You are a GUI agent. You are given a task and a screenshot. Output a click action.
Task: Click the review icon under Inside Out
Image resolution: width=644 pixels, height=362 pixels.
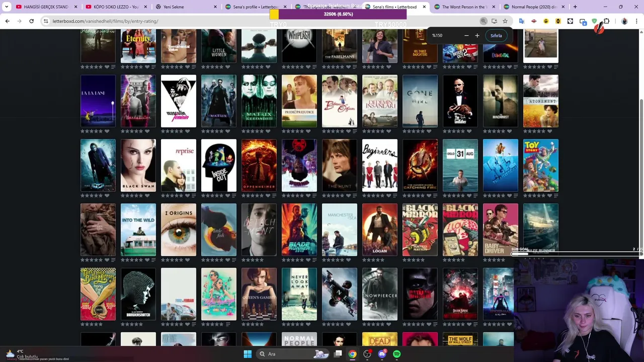tap(233, 196)
